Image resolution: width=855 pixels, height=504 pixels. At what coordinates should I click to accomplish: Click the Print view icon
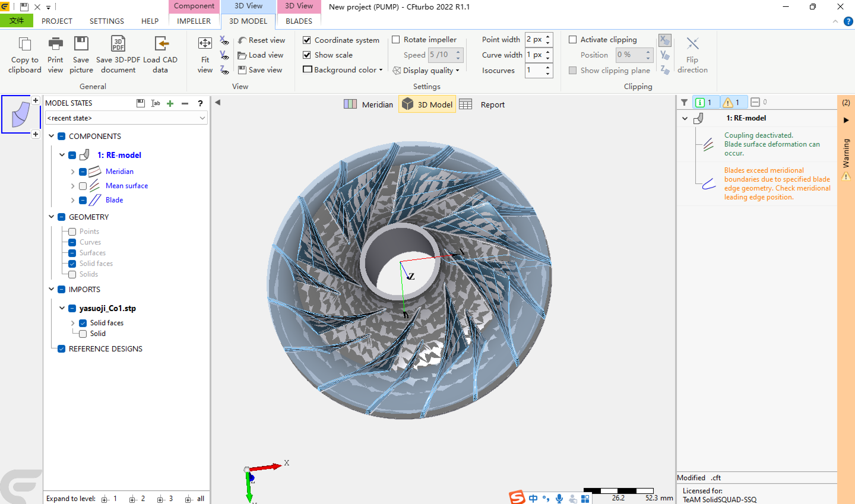[x=56, y=44]
